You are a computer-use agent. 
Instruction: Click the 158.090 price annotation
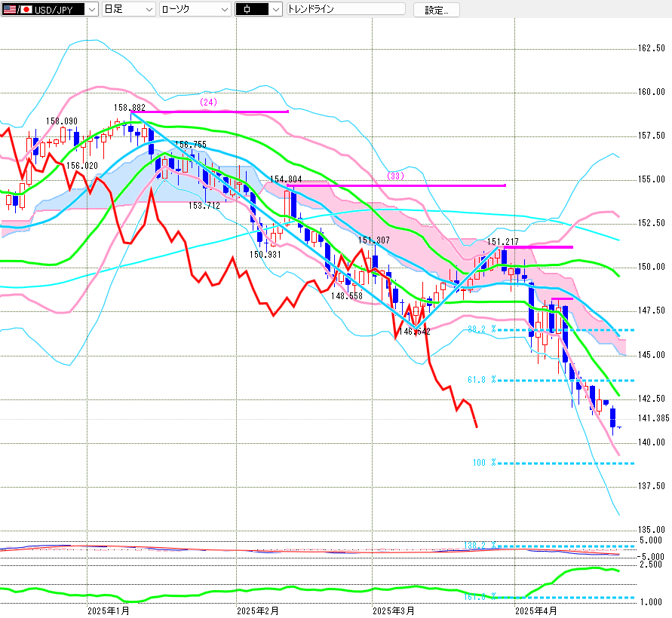click(62, 121)
